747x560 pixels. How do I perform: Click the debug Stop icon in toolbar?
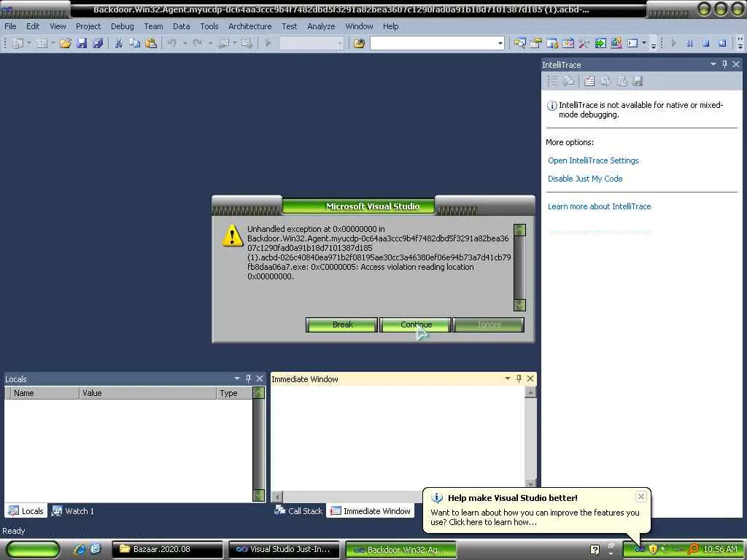(x=705, y=43)
